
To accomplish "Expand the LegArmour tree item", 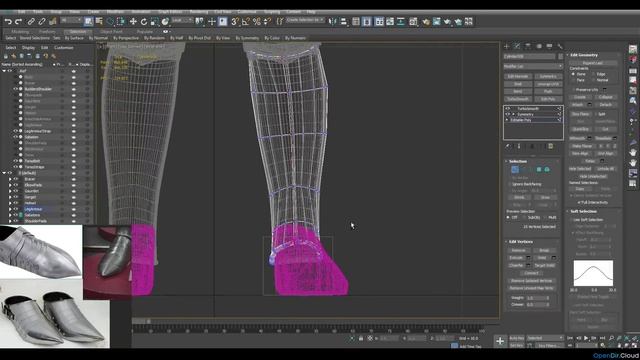I will click(10, 209).
